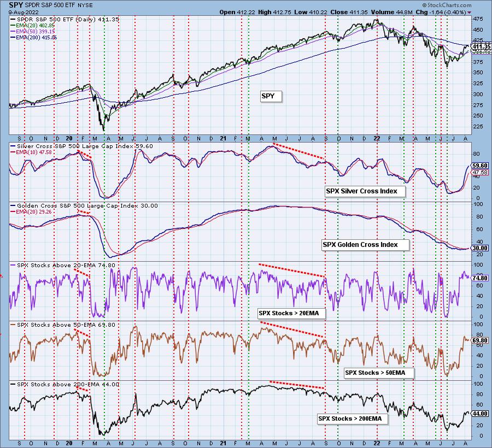Click the 300 price axis label
The image size is (492, 448).
click(x=478, y=94)
